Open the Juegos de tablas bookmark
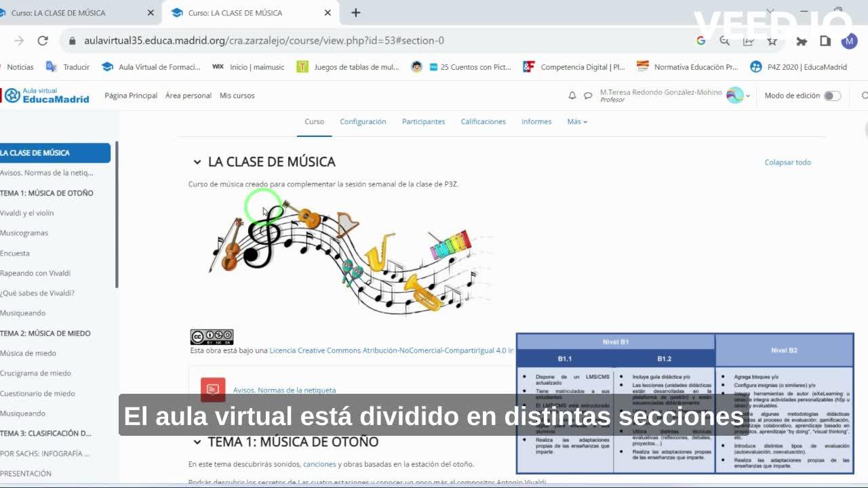The height and width of the screenshot is (488, 868). [x=348, y=67]
